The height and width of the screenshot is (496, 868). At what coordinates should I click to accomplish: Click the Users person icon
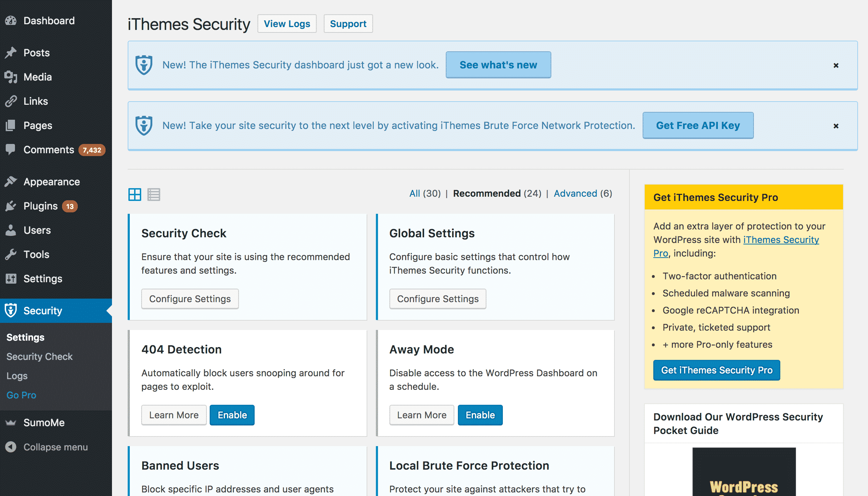[x=11, y=230]
